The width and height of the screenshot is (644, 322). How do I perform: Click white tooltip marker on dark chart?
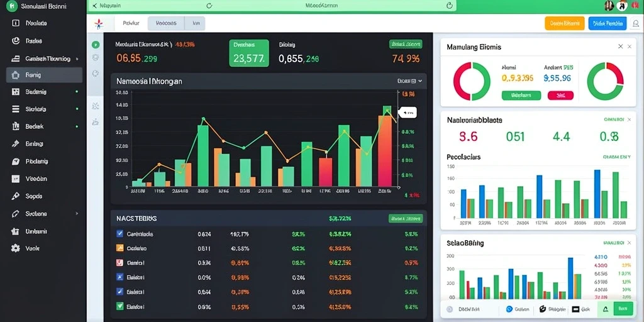pos(408,112)
